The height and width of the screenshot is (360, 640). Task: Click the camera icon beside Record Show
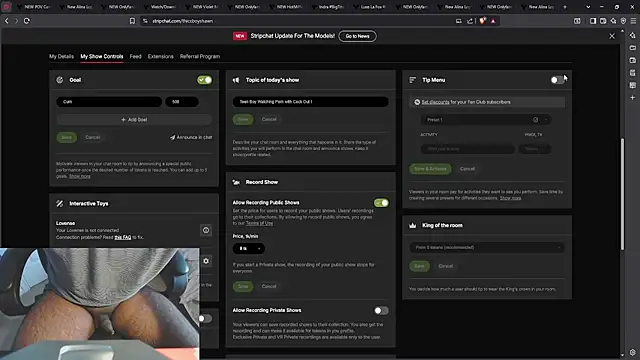coord(236,182)
